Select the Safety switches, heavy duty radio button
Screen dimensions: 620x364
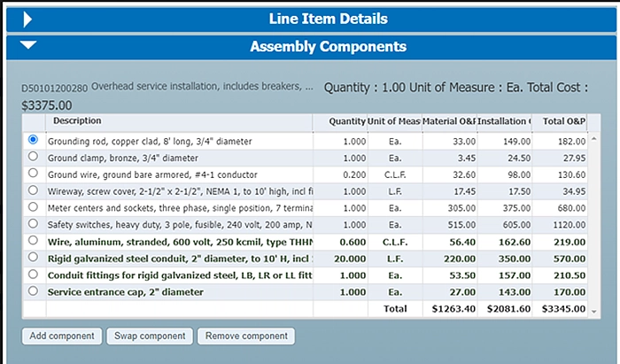pos(34,224)
